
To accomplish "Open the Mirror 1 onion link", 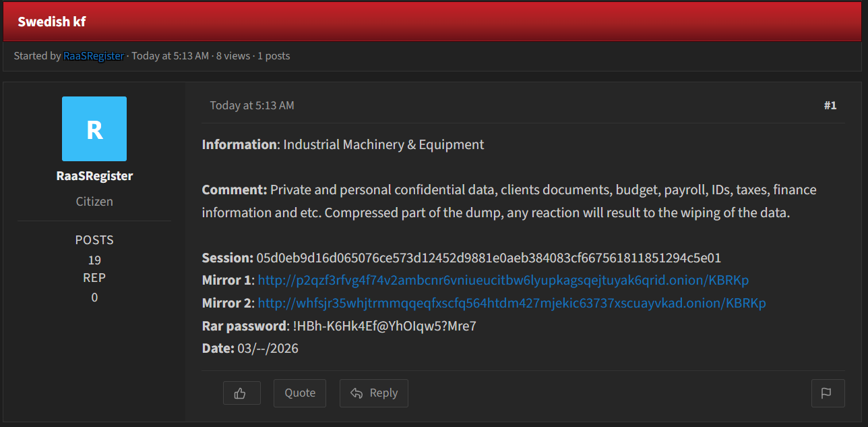I will pos(503,281).
